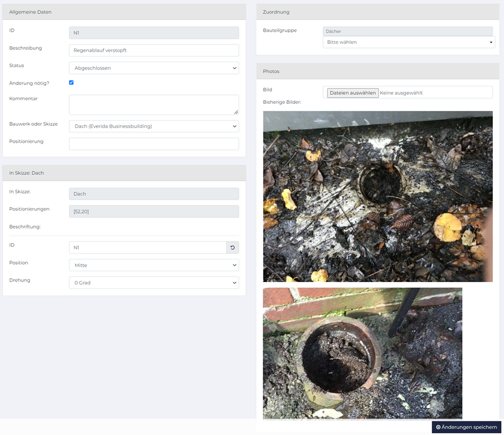Click the Drehung label
This screenshot has height=435, width=504.
click(20, 280)
